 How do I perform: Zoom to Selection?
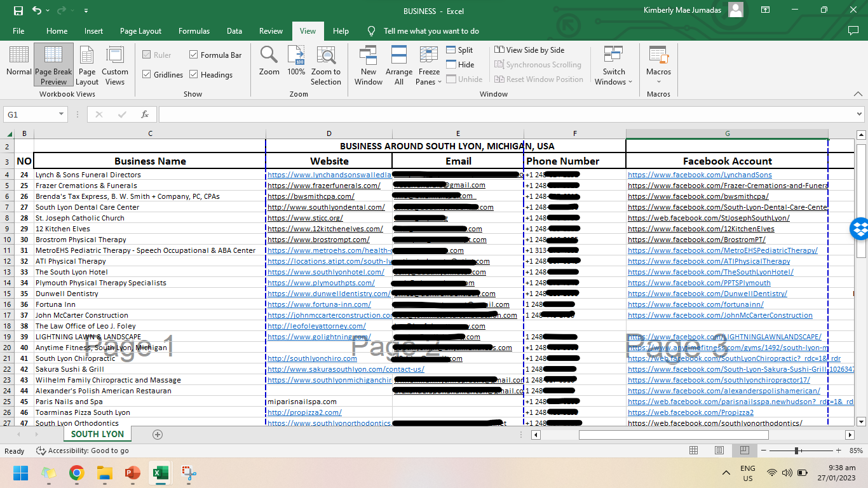click(x=326, y=65)
